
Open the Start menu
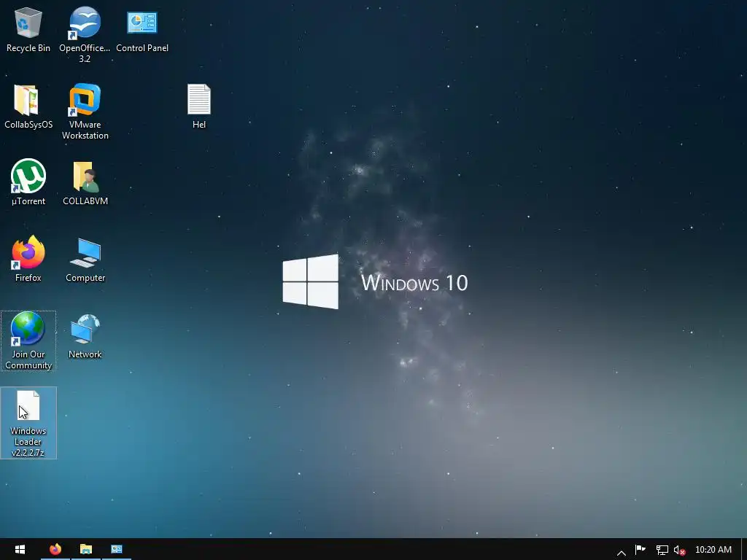(20, 549)
